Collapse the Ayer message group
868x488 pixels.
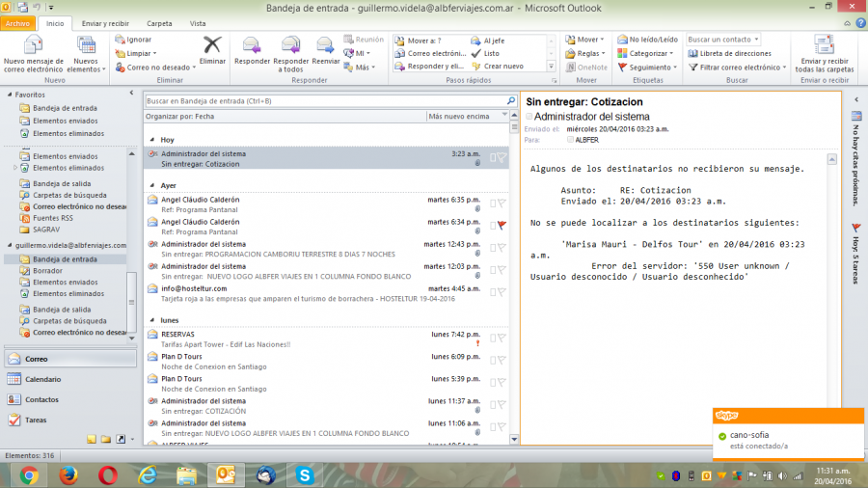click(x=152, y=185)
